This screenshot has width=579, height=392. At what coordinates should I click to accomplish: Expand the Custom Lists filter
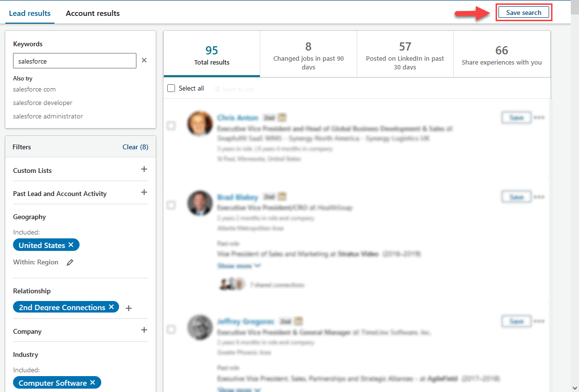point(144,170)
